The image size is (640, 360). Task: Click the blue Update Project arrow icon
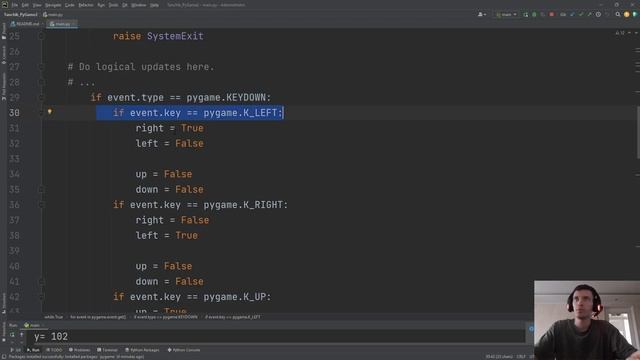tap(572, 14)
